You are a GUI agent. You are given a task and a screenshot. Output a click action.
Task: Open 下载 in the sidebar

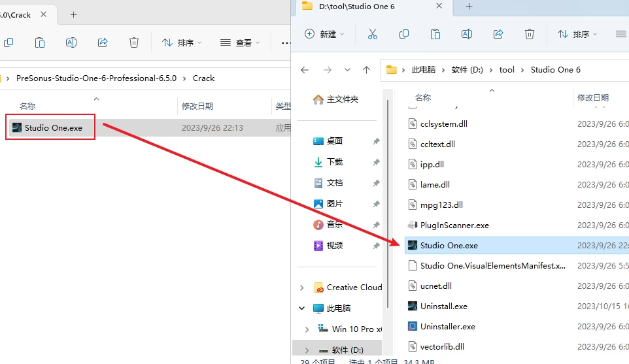[334, 162]
